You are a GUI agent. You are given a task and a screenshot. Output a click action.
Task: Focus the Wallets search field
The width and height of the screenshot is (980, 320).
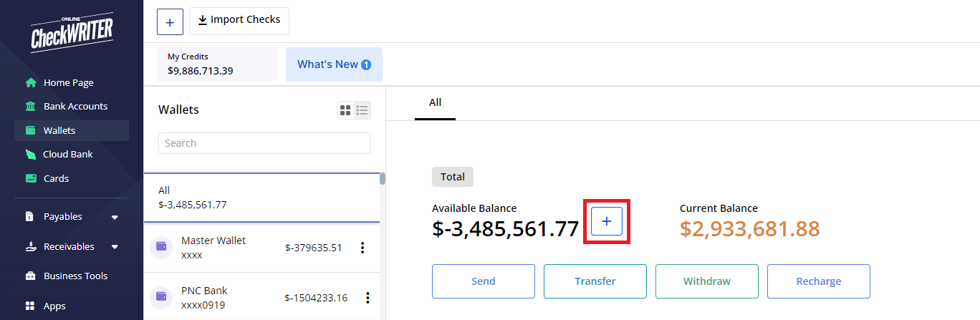click(264, 143)
